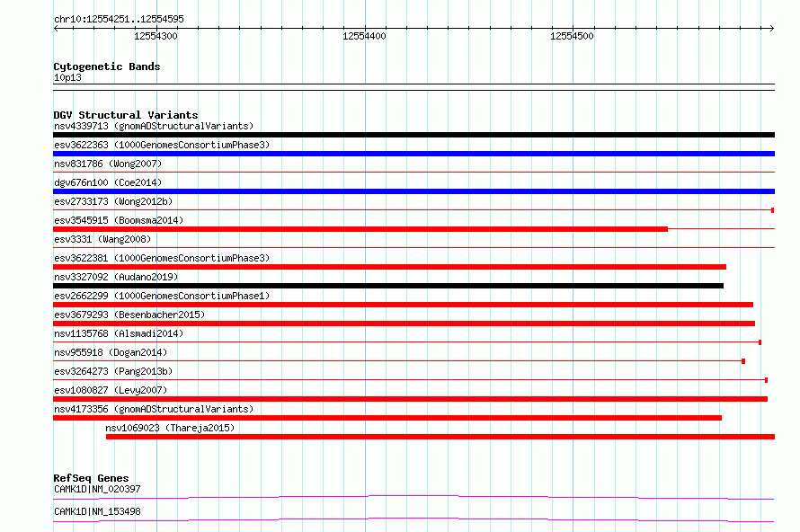Screen dimensions: 800x532
Task: Click the red bar under nsv4173356
Action: [387, 418]
